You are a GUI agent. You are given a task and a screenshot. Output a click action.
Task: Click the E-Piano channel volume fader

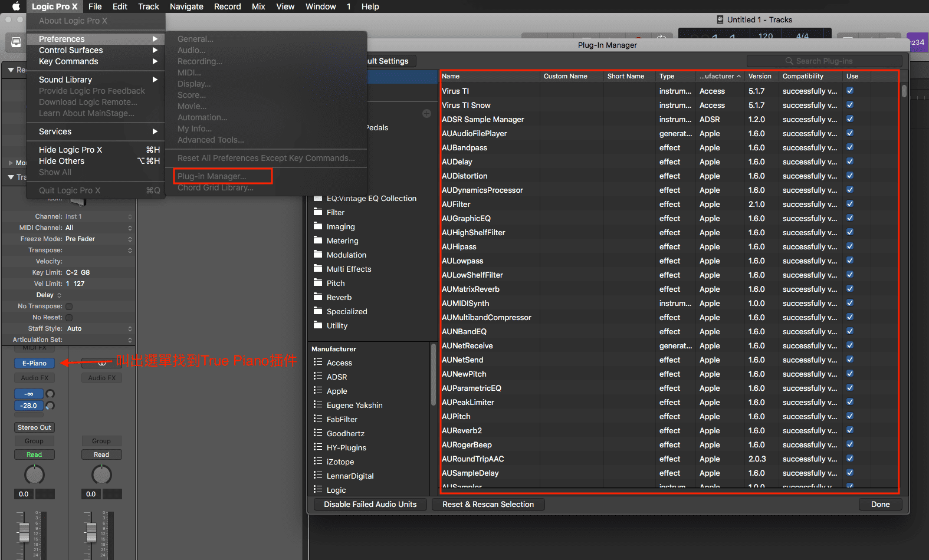click(x=24, y=532)
